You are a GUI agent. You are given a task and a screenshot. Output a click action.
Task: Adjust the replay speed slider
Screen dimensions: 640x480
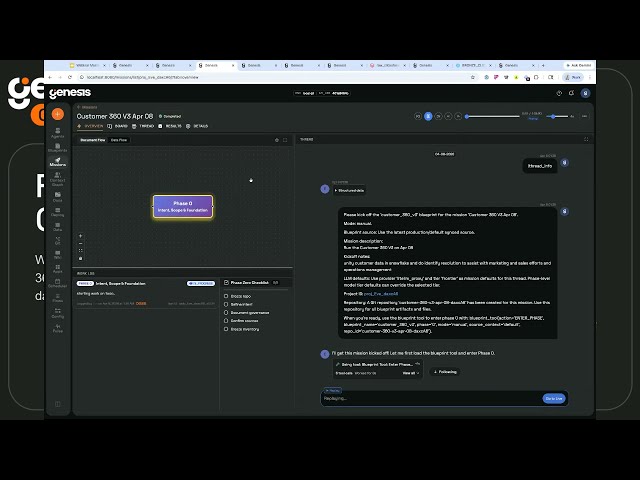click(557, 117)
